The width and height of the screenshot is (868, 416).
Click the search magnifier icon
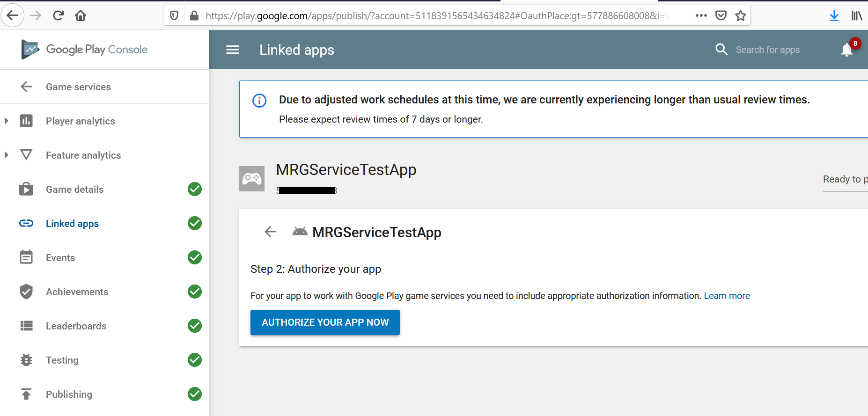click(x=721, y=49)
